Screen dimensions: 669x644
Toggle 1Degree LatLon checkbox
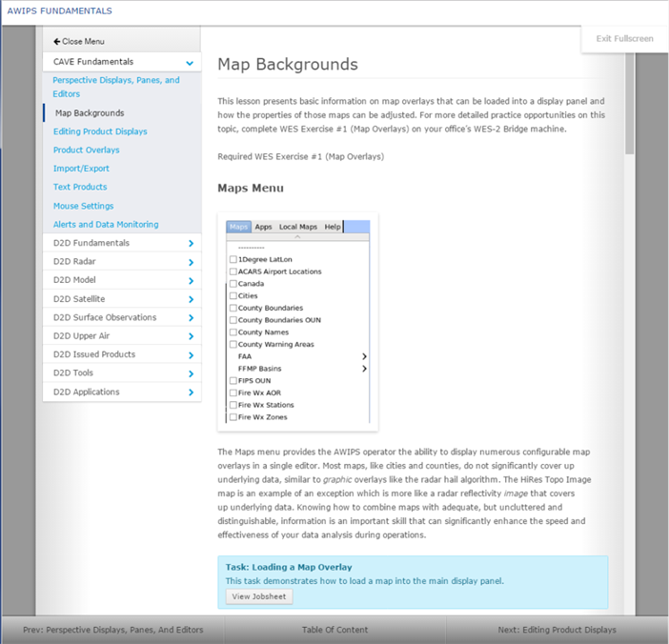pos(233,259)
